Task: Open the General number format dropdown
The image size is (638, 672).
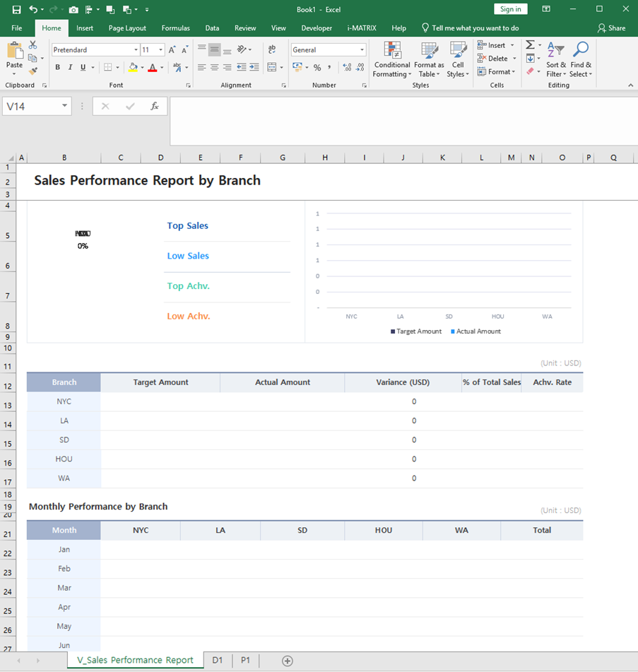Action: (x=362, y=50)
